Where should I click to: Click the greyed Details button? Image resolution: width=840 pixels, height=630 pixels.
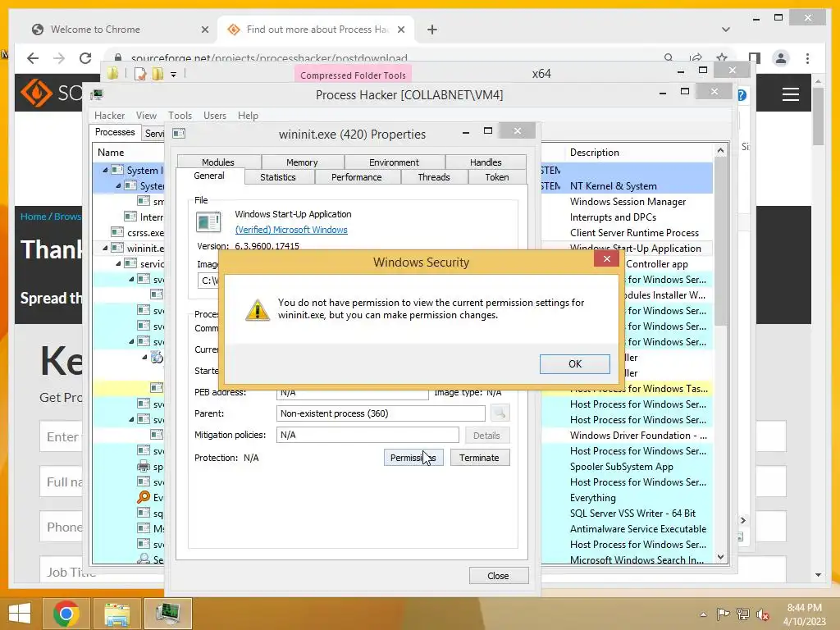pyautogui.click(x=486, y=436)
